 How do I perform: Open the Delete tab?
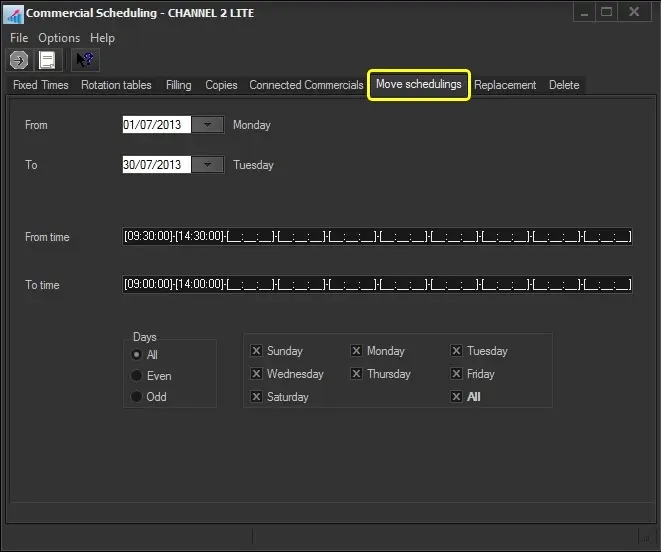coord(564,85)
